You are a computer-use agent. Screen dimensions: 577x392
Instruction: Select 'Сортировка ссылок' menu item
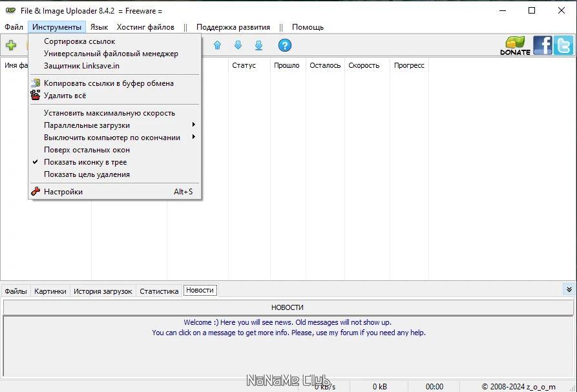(115, 41)
